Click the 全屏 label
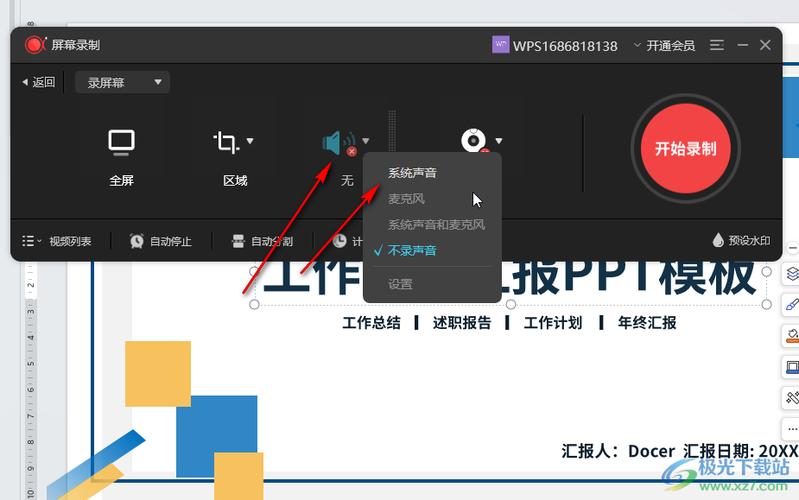This screenshot has height=500, width=799. point(121,180)
